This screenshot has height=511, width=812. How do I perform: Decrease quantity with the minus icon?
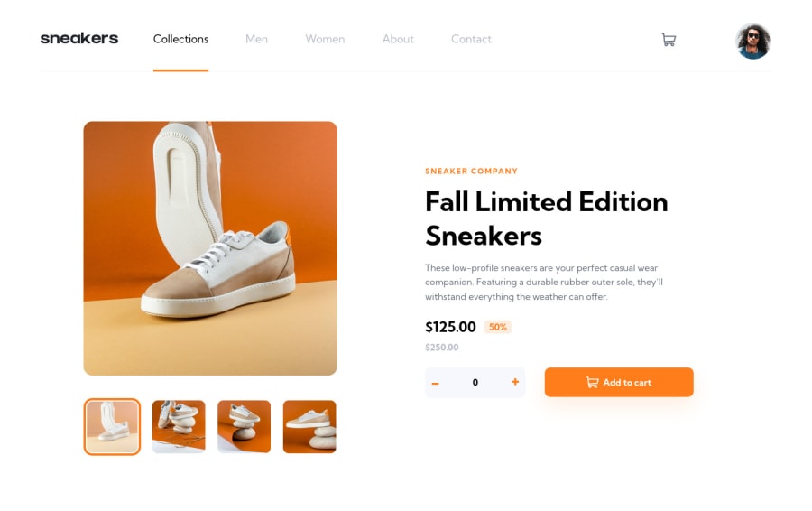coord(436,383)
